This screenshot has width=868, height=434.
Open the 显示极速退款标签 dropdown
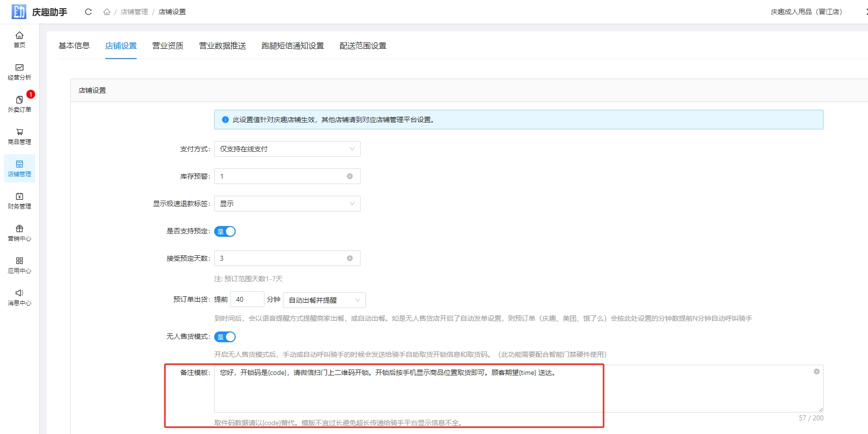tap(287, 204)
